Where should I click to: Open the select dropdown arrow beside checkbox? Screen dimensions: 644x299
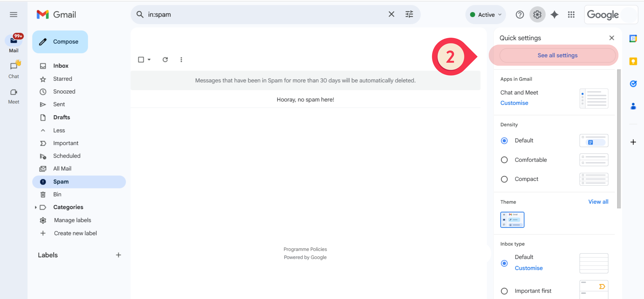coord(149,60)
